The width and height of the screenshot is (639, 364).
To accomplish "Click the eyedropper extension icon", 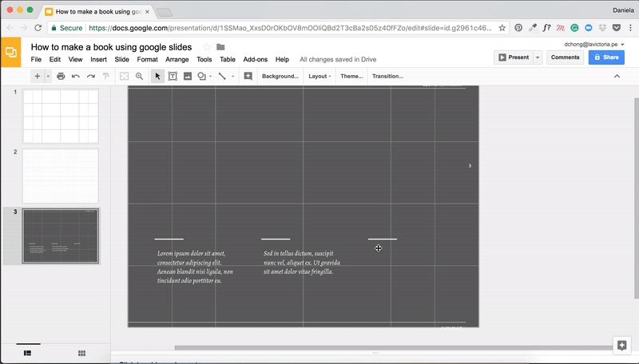I will pyautogui.click(x=533, y=28).
